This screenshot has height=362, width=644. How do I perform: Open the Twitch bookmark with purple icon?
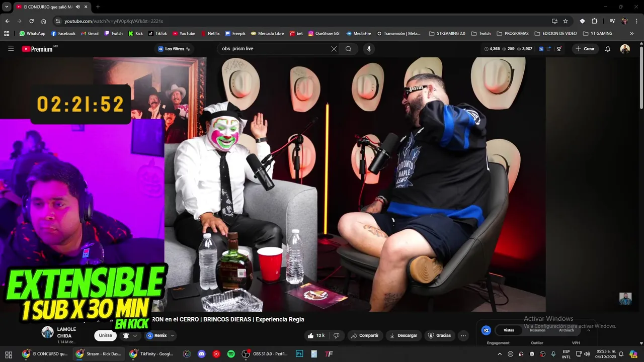tap(113, 34)
